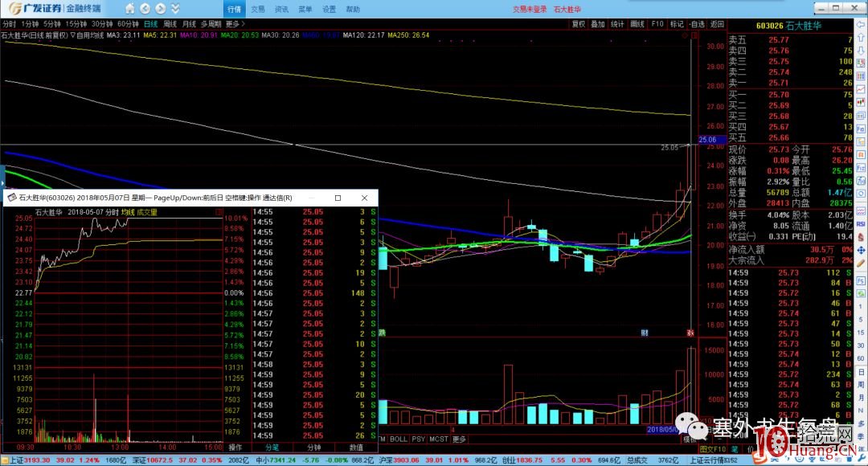Click the 画线 toolbar button

tap(637, 24)
